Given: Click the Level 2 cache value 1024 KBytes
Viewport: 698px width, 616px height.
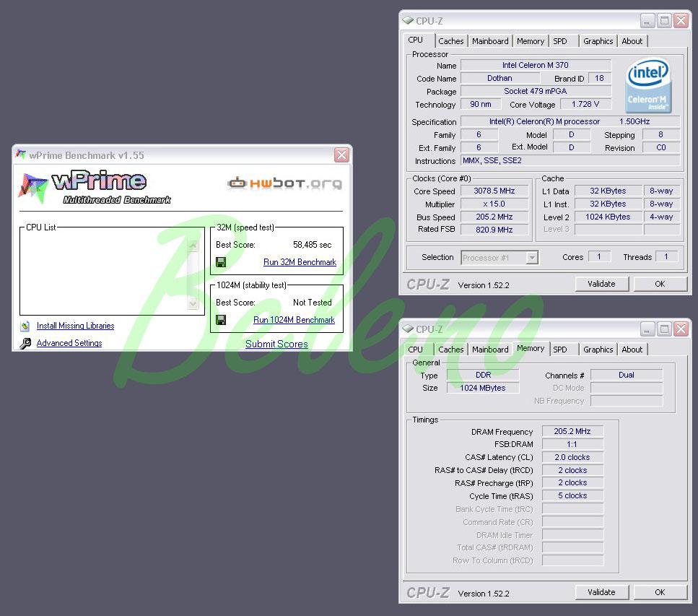Looking at the screenshot, I should (608, 217).
